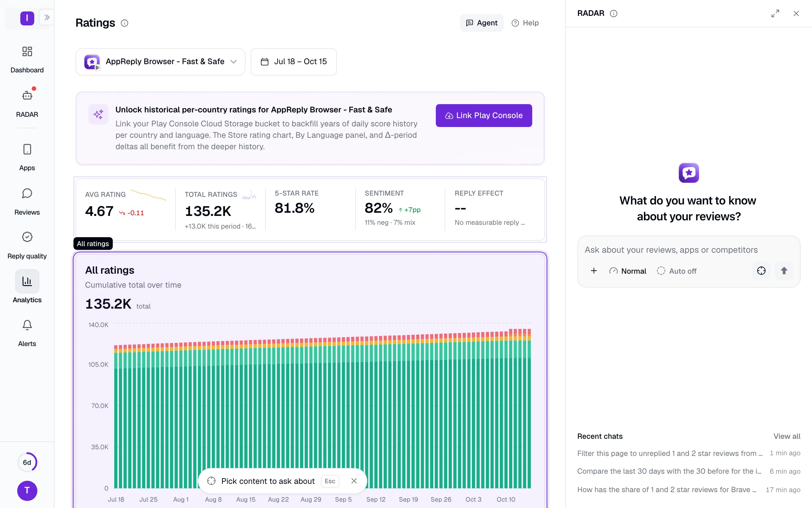Show info icon beside RADAR panel title

click(613, 13)
